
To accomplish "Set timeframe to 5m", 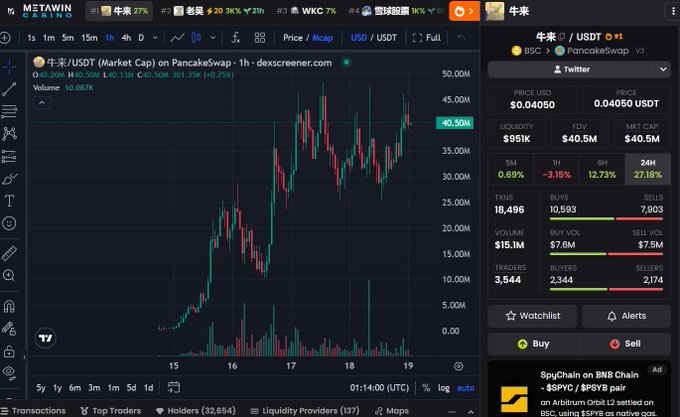I will coord(68,38).
